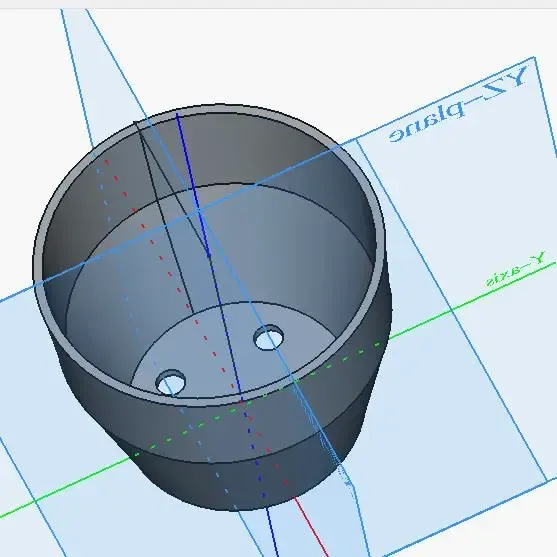Select the mirrored Y-axis label
557x557 pixels.
click(515, 269)
